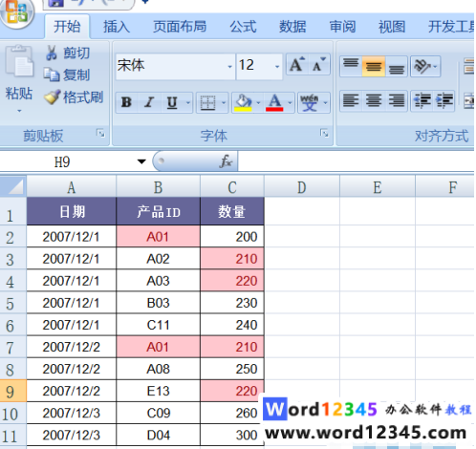Viewport: 476px width, 449px height.
Task: Select the Format Painter brush
Action: click(x=52, y=97)
